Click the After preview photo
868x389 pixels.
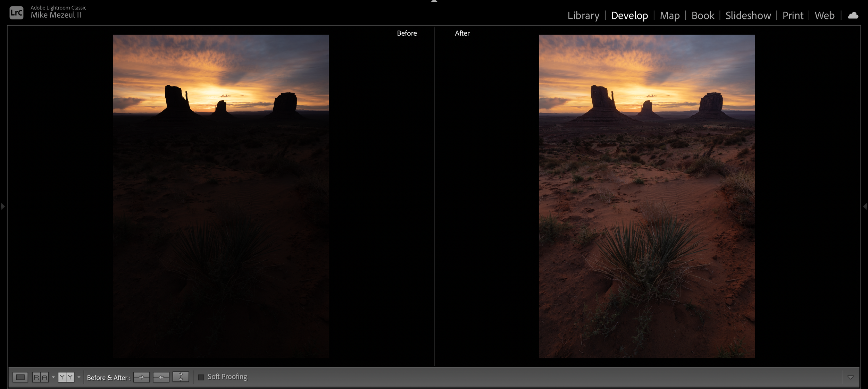point(646,196)
